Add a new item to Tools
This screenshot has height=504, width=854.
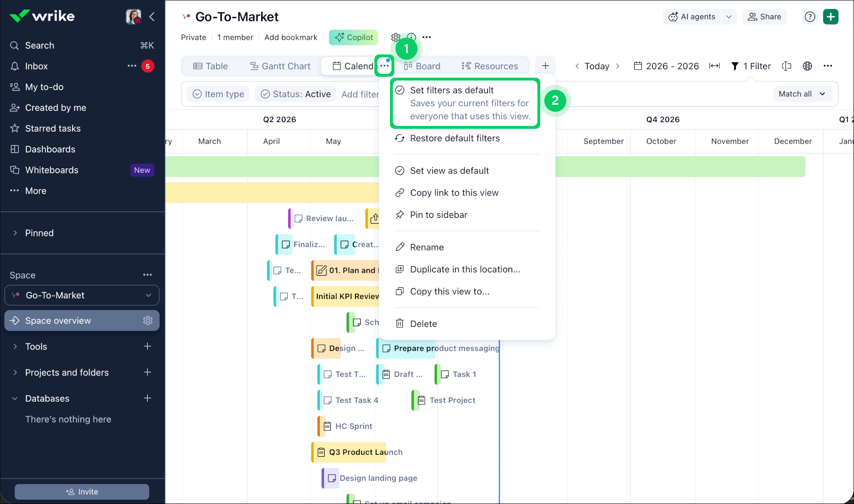[147, 347]
